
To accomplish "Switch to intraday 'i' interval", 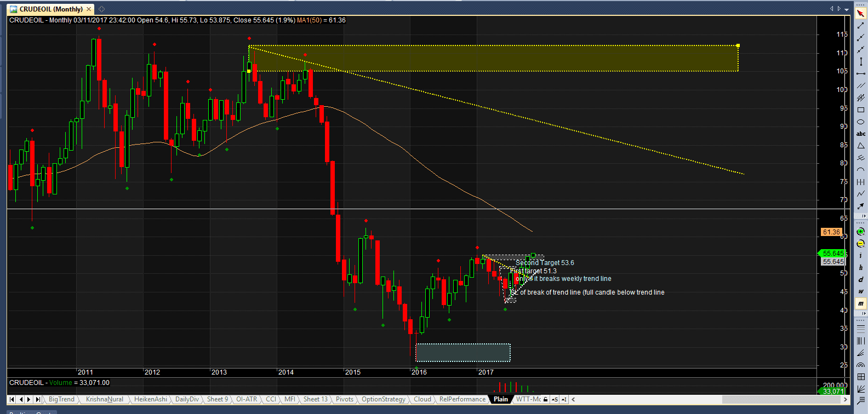I will pos(860,255).
